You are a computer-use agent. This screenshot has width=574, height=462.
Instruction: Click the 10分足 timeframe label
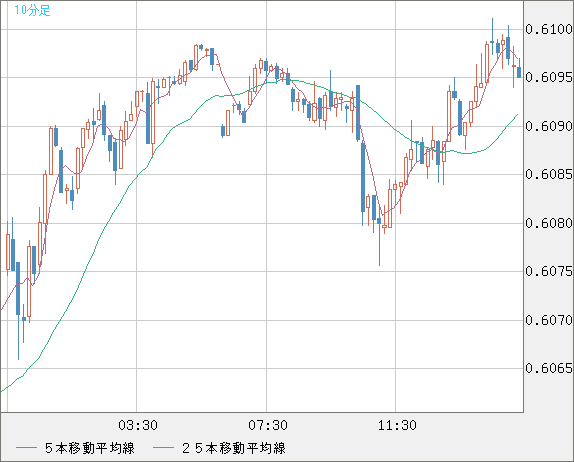pos(32,10)
